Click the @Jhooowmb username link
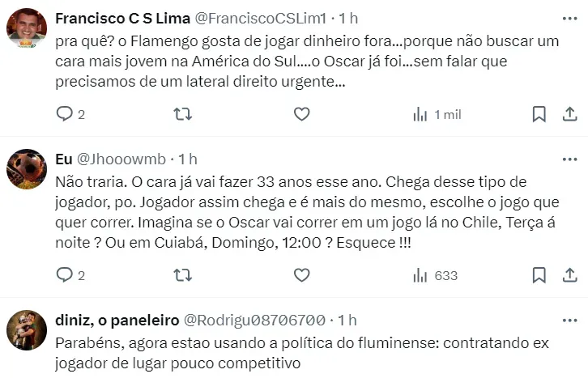The height and width of the screenshot is (378, 588). pyautogui.click(x=126, y=159)
